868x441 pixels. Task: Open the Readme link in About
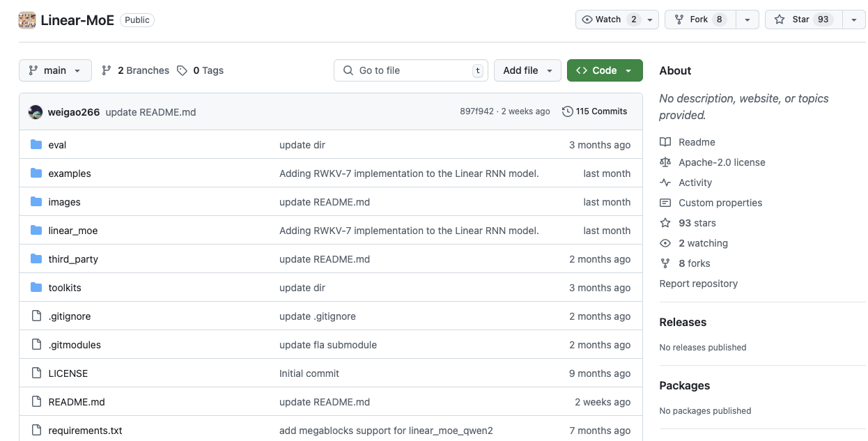click(697, 142)
